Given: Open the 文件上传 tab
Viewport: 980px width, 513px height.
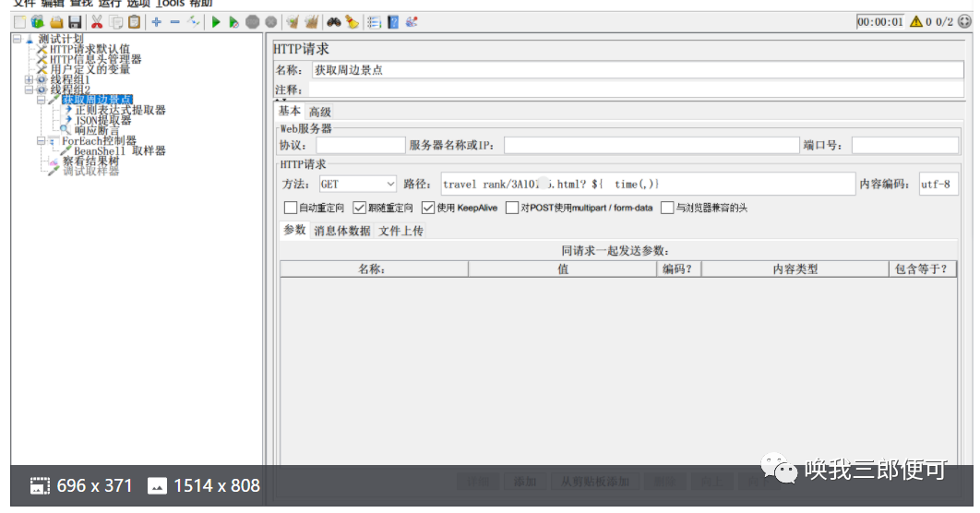Looking at the screenshot, I should (400, 231).
